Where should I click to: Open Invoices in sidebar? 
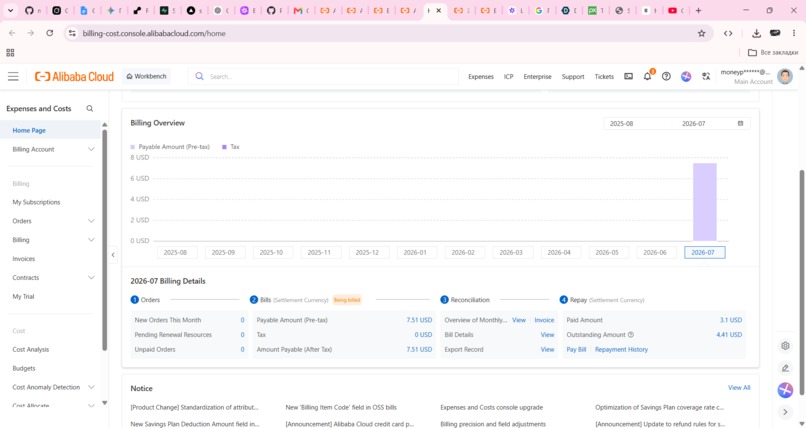(24, 259)
